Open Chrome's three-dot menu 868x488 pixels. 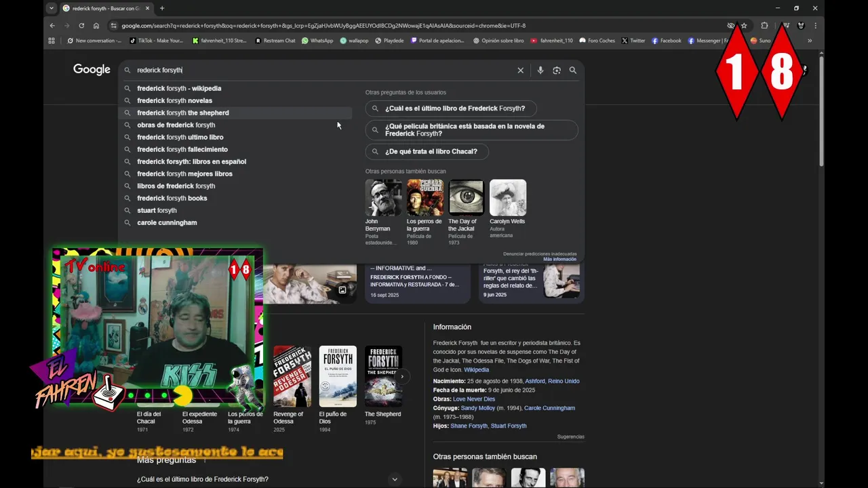click(x=815, y=26)
